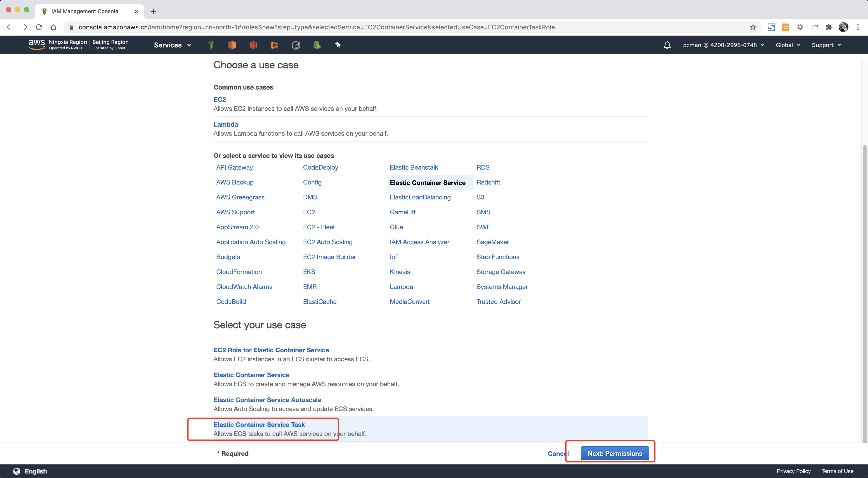Select the ElasticLoadBalancing service
The image size is (868, 478).
[x=420, y=197]
